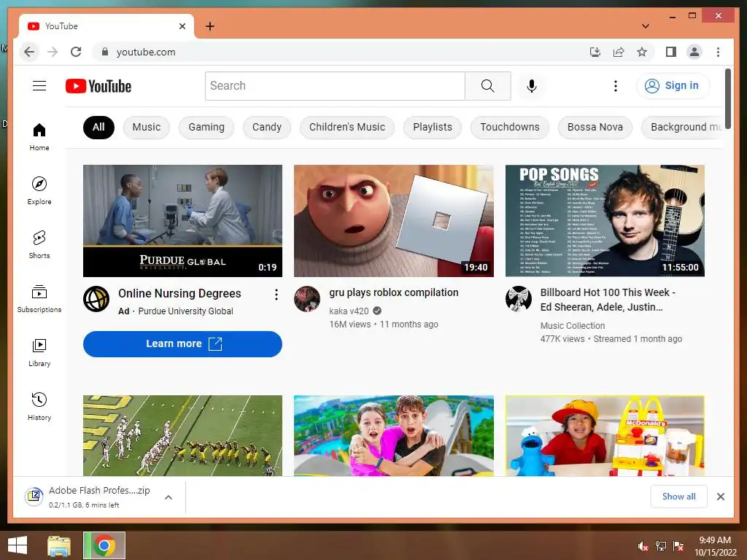
Task: Open History in the sidebar
Action: [x=39, y=406]
